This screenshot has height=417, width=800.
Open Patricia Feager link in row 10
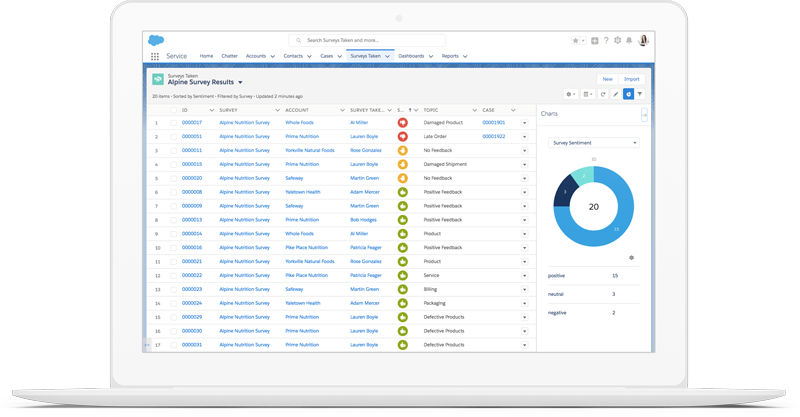click(366, 248)
